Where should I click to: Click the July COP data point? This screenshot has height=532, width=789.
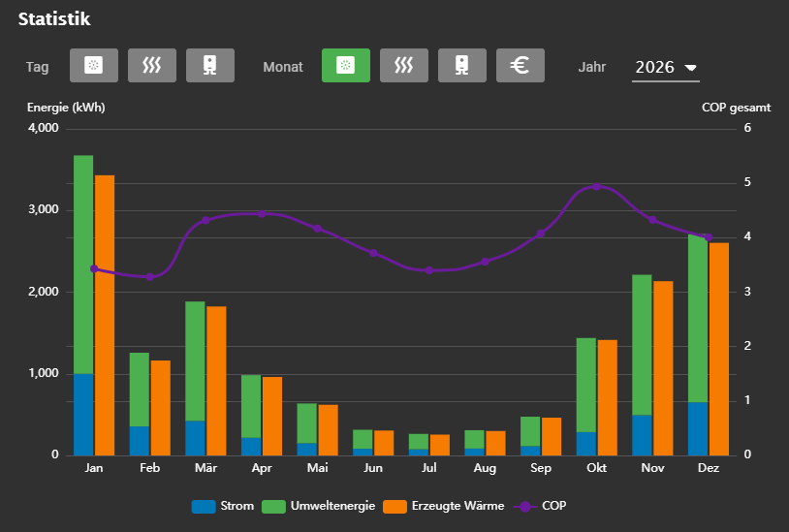tap(429, 270)
